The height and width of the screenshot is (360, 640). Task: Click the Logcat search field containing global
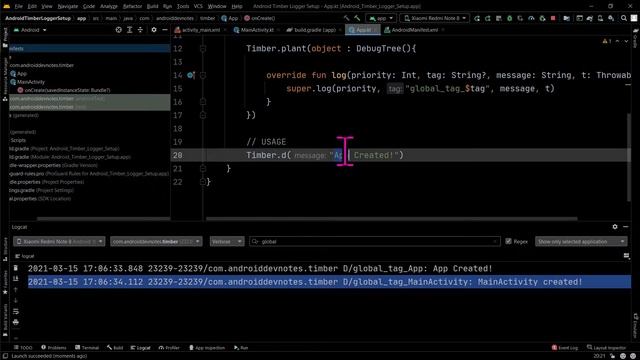pos(374,241)
